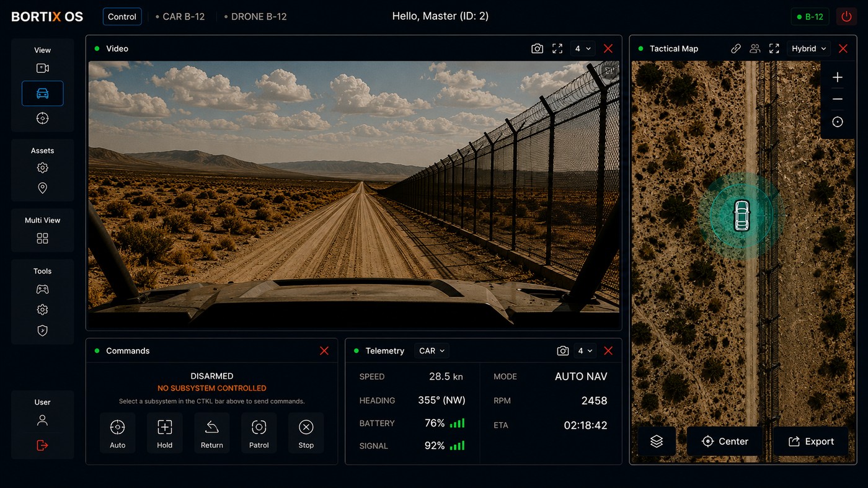The width and height of the screenshot is (868, 488).
Task: Click the Hold command button
Action: 164,433
